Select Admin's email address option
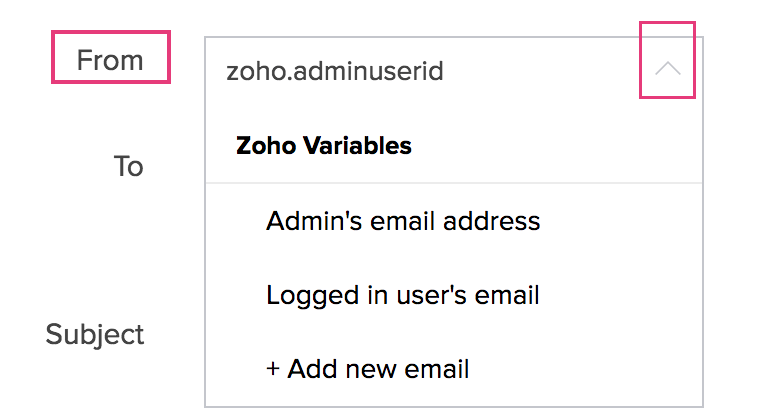The width and height of the screenshot is (780, 416). pos(403,221)
